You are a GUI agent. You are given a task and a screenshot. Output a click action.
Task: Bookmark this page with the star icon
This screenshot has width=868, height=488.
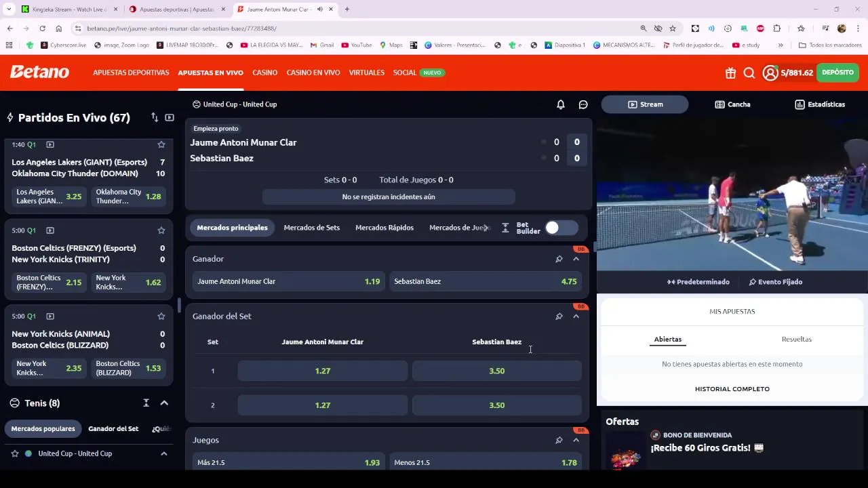coord(673,28)
